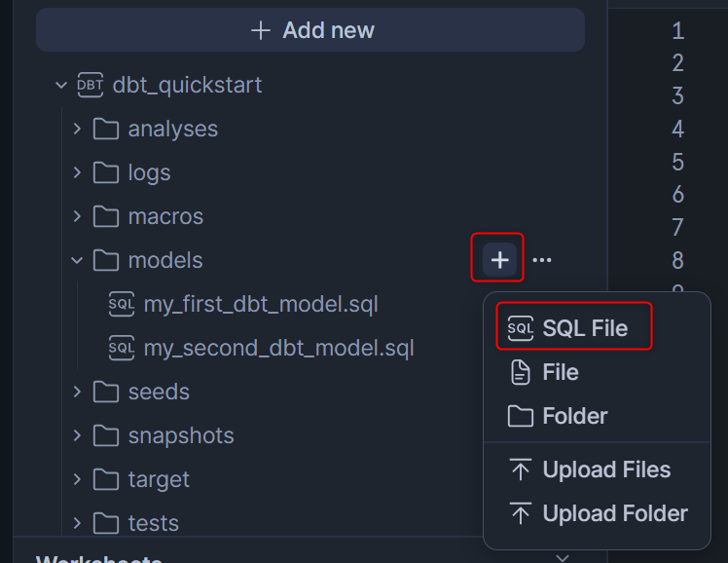Expand the snapshots folder chevron
The width and height of the screenshot is (728, 563).
(x=77, y=435)
